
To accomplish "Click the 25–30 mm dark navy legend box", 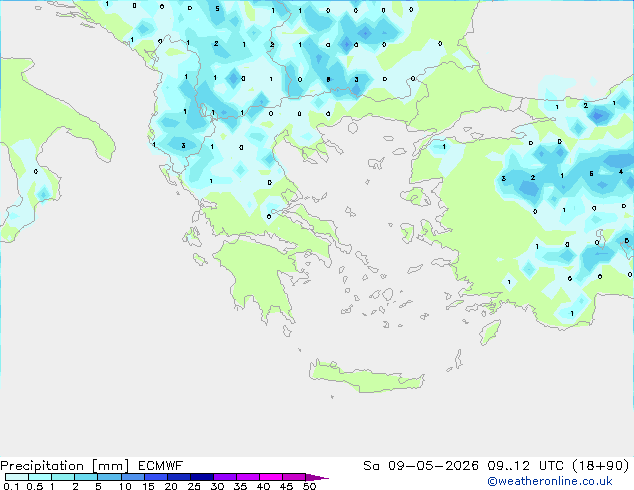I will point(201,477).
